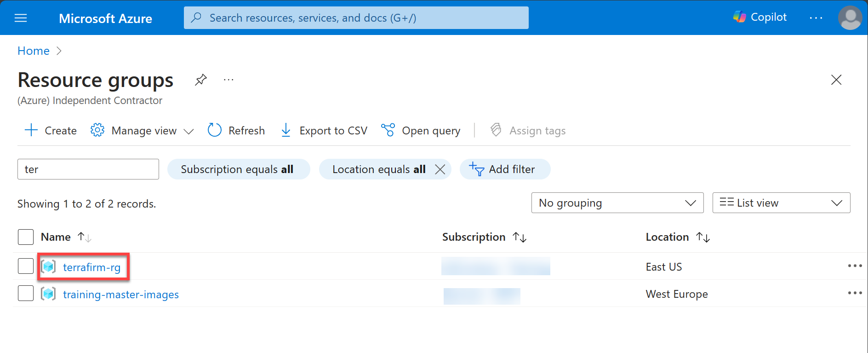868x353 pixels.
Task: Open the user account avatar
Action: click(850, 18)
